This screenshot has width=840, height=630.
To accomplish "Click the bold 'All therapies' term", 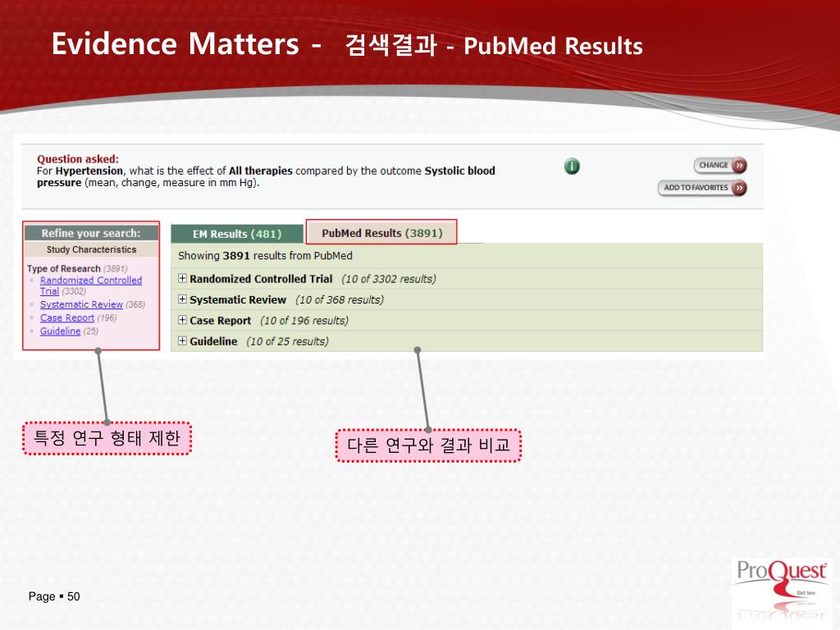I will (x=260, y=171).
